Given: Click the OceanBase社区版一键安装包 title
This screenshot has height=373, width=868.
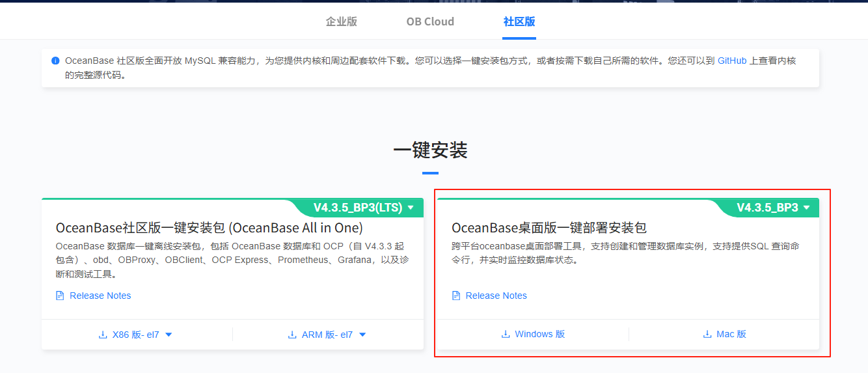Looking at the screenshot, I should 209,228.
